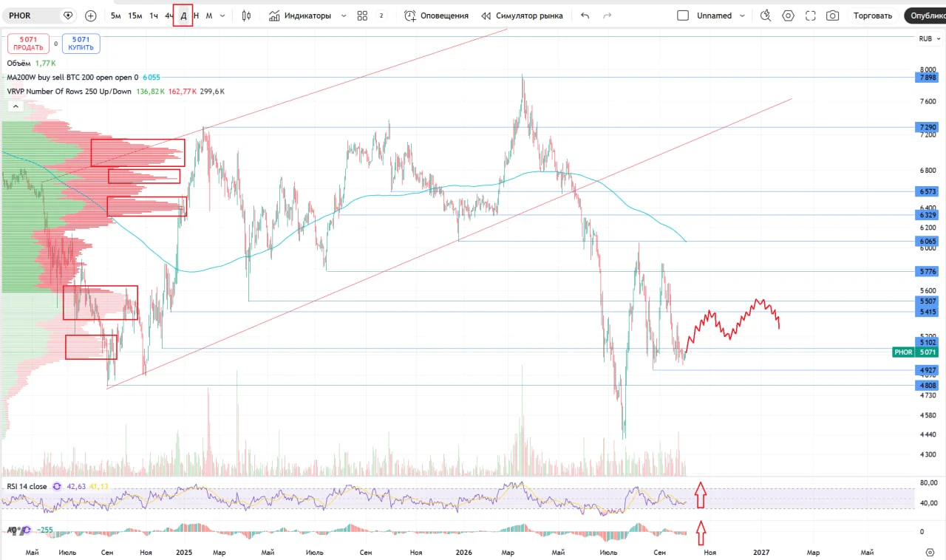This screenshot has height=560, width=946.
Task: Click the quantity value 0 between sell and buy
Action: (56, 44)
